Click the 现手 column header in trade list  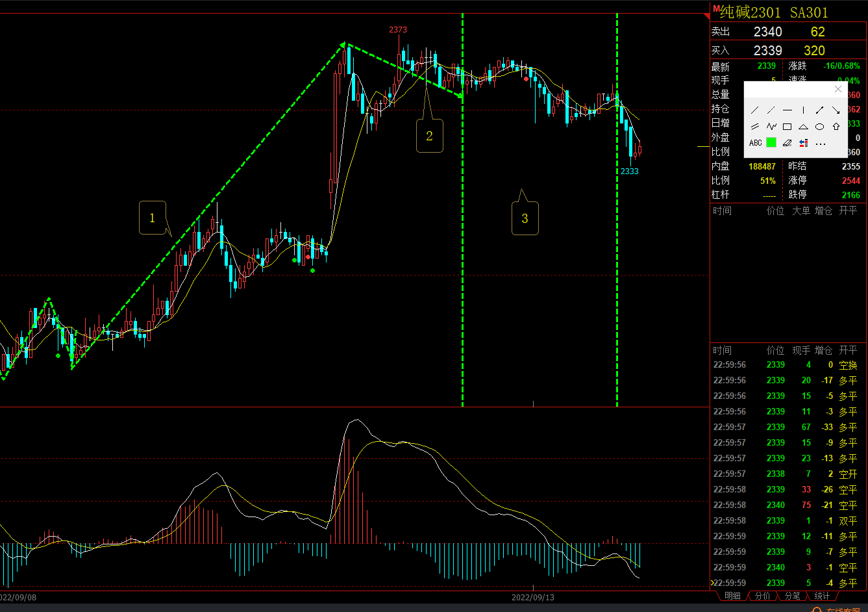click(x=801, y=350)
